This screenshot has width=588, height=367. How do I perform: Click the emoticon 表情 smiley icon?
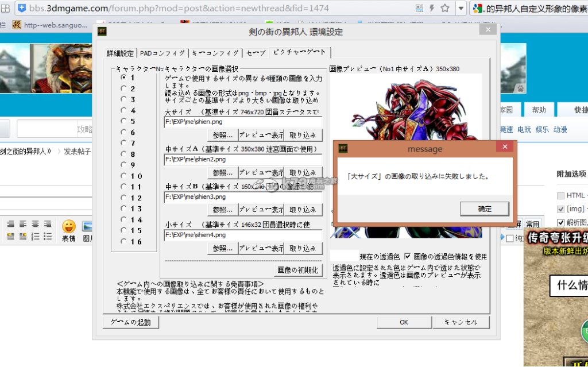69,226
